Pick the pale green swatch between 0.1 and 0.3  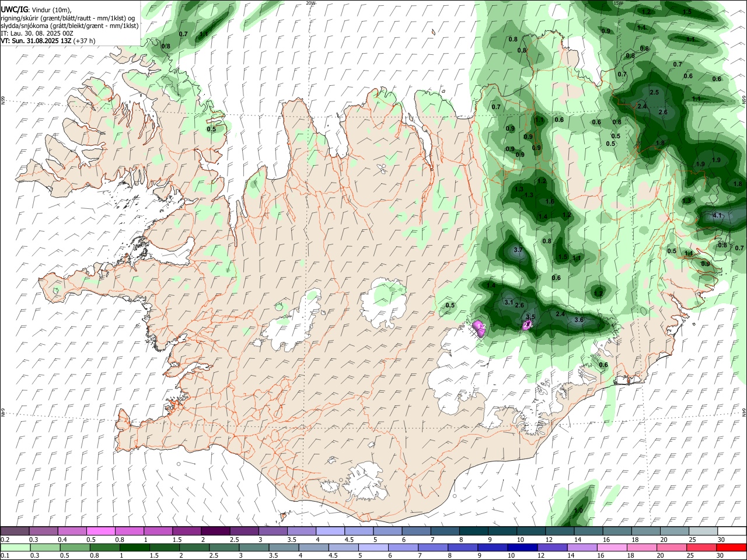(x=15, y=547)
